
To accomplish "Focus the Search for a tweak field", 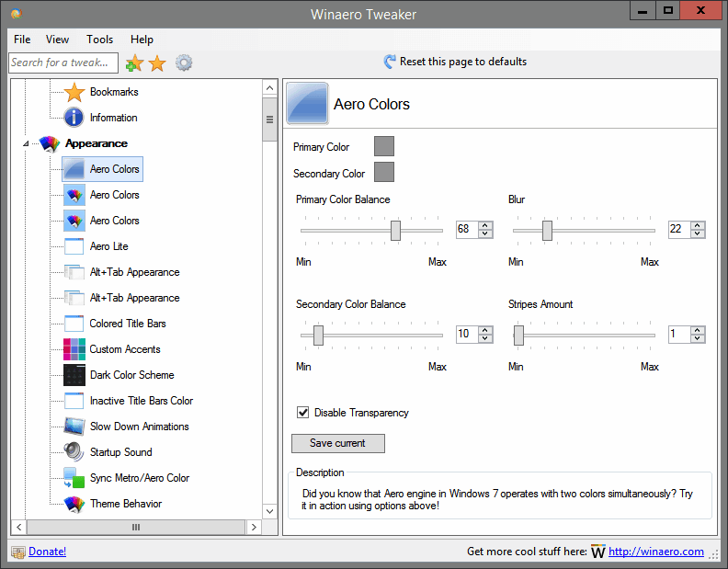I will (x=63, y=63).
